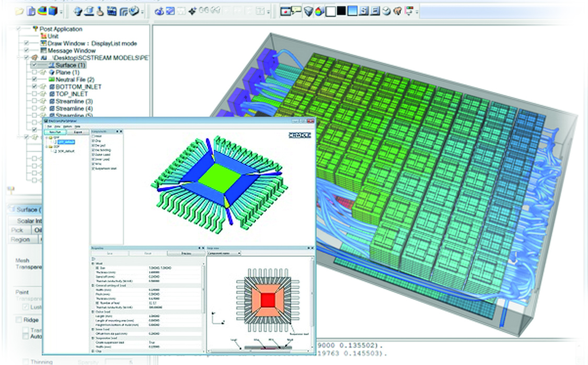Image resolution: width=588 pixels, height=365 pixels.
Task: Click the solid black background toolbar icon
Action: 341,12
